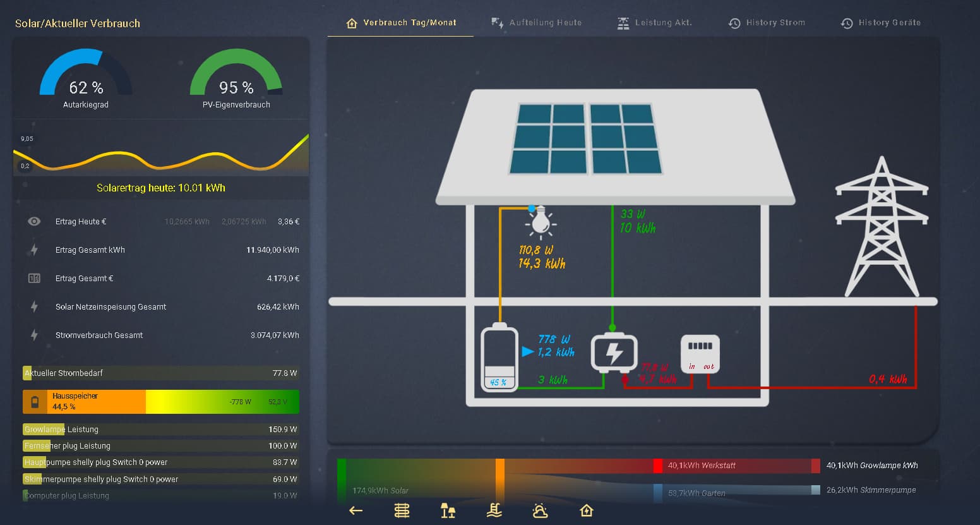The image size is (980, 525).
Task: Click the Hausspeicher battery level bar
Action: [161, 402]
